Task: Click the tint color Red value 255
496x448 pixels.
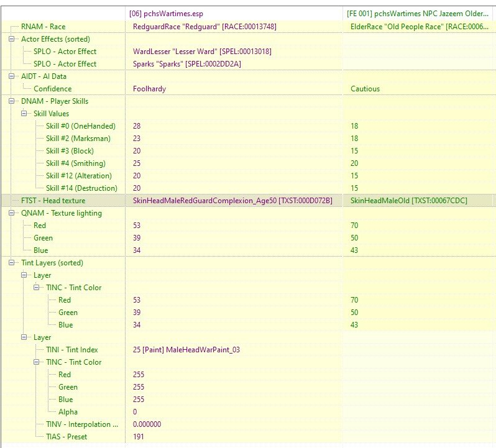Action: (139, 375)
